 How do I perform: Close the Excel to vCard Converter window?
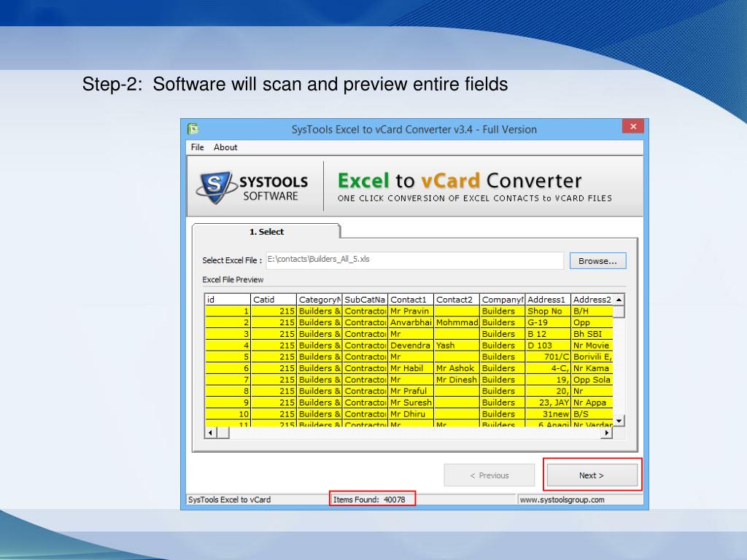632,127
